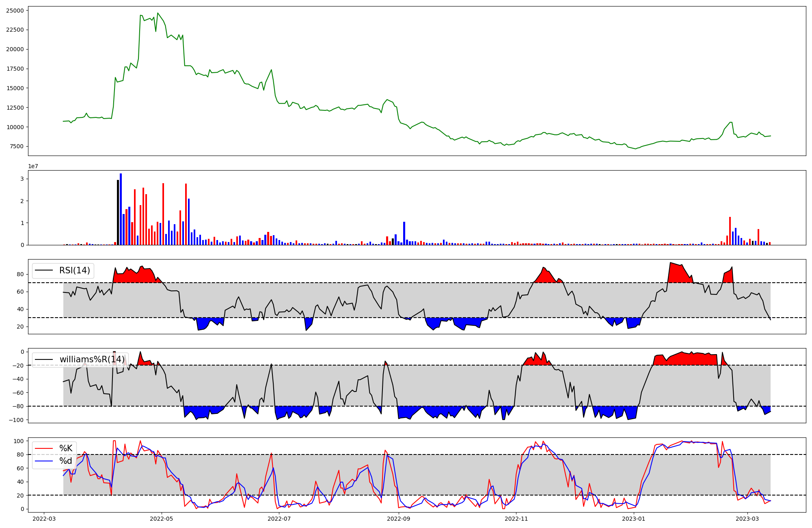Click the blue %d legend line sample
The image size is (812, 528).
44,461
